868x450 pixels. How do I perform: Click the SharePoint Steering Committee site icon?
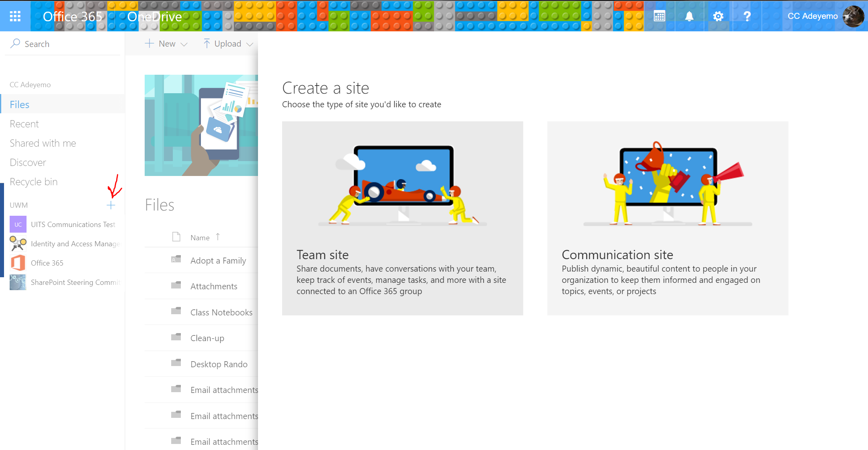click(x=18, y=282)
